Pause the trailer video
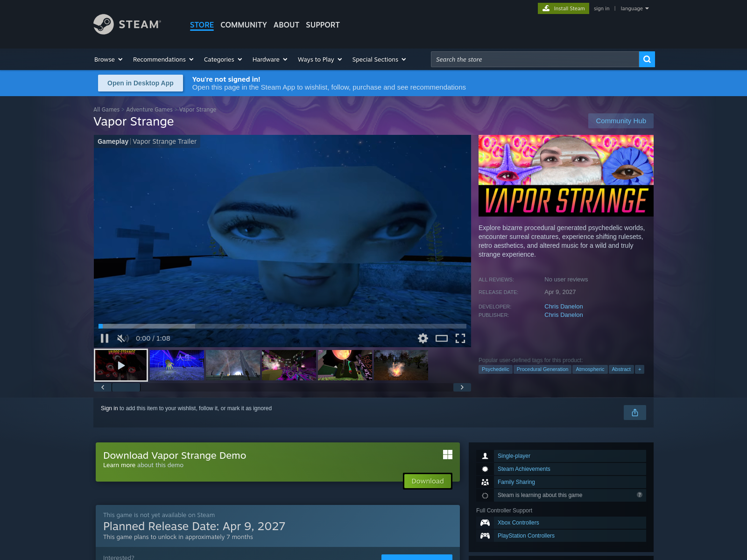747x560 pixels. point(105,338)
